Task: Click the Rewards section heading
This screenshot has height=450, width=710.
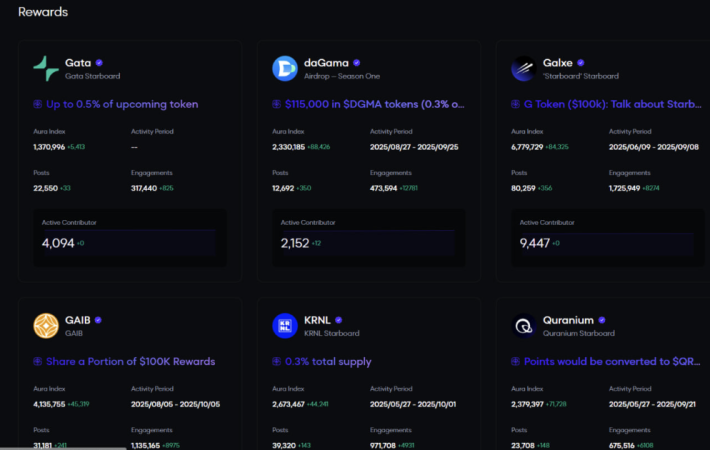Action: point(43,12)
